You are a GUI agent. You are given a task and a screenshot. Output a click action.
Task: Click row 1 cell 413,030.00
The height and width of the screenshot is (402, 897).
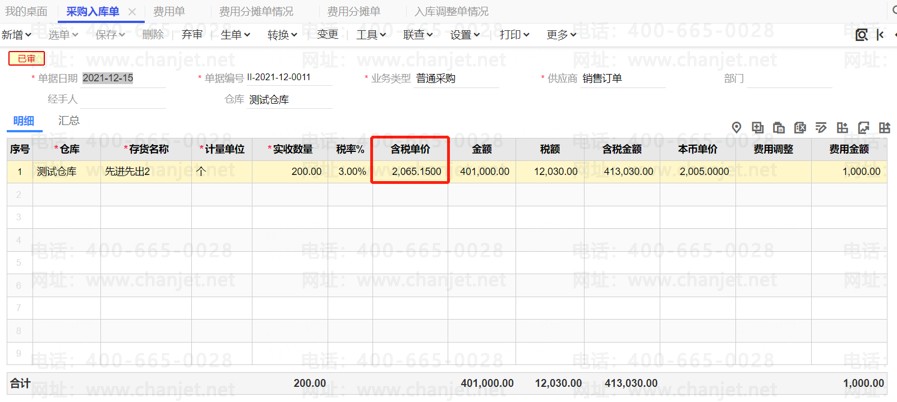622,172
